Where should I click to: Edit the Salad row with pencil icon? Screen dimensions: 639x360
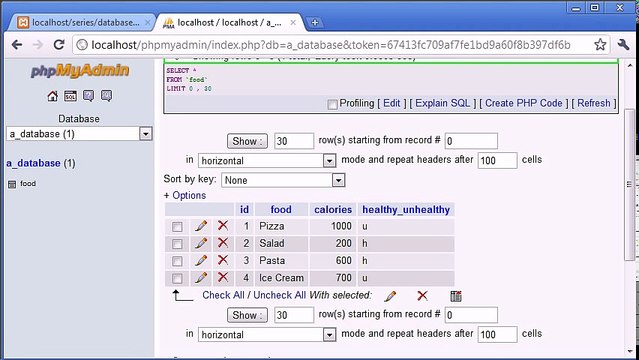tap(201, 243)
